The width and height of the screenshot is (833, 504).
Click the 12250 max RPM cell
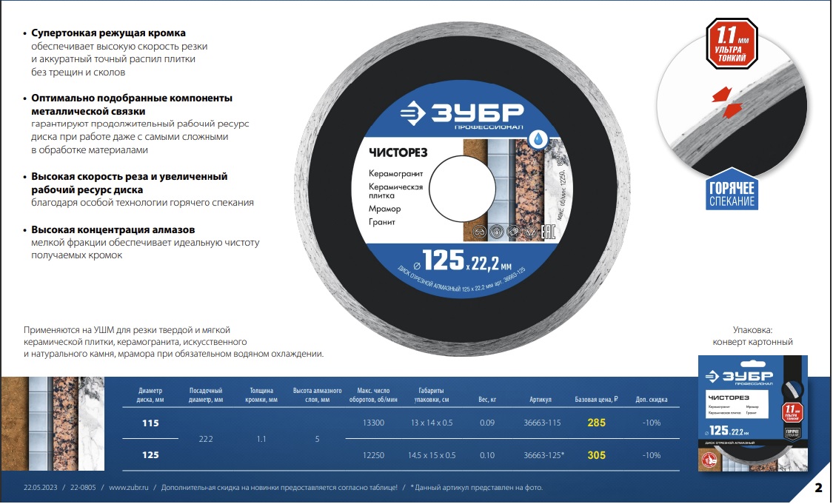tap(373, 456)
